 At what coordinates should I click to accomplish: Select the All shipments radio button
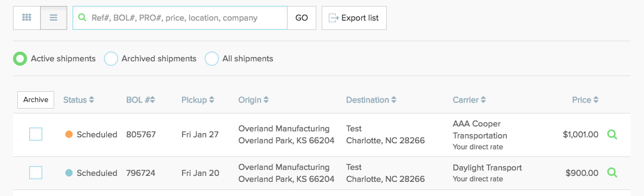pos(212,59)
